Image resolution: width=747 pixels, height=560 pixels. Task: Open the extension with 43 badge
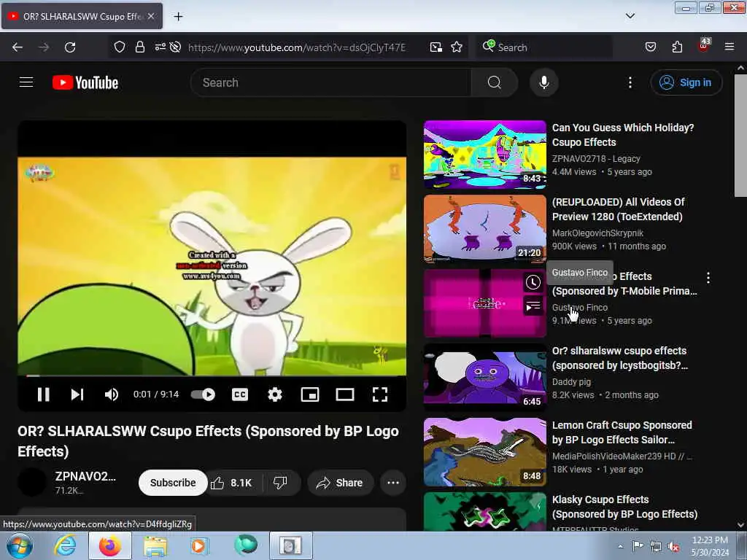coord(704,46)
